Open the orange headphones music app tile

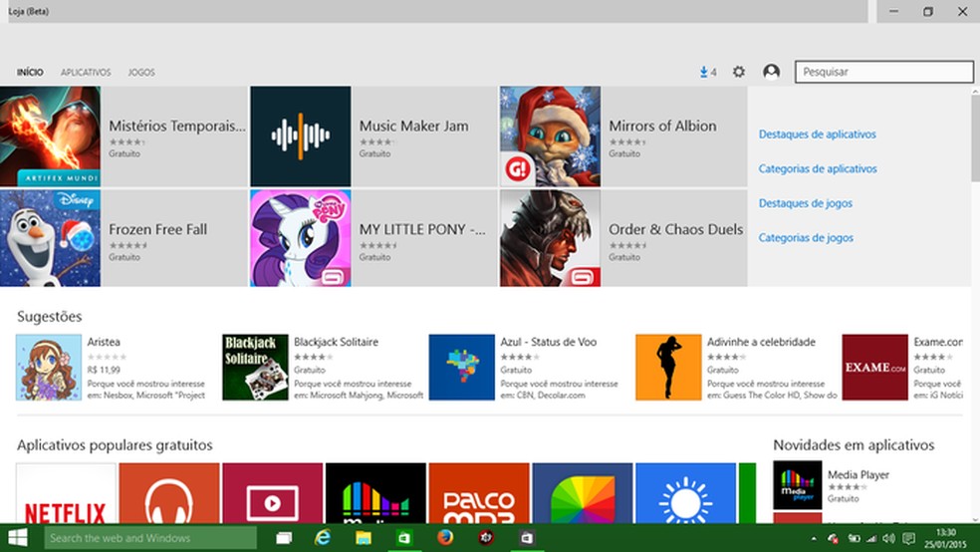click(169, 493)
